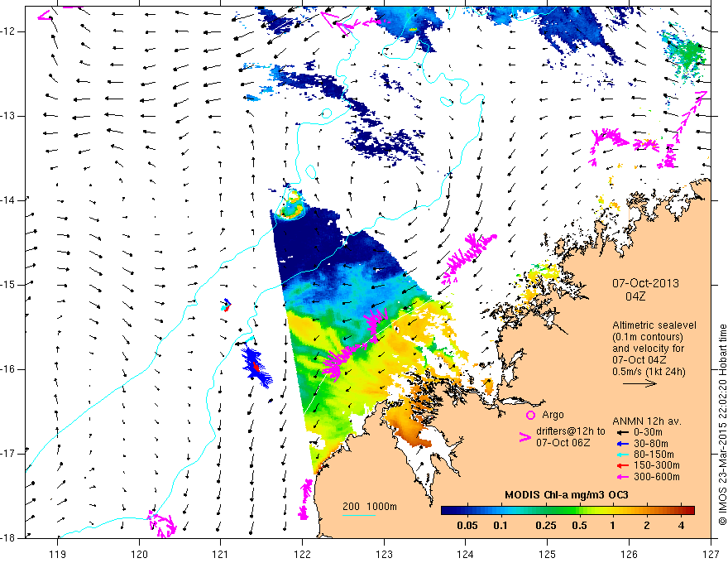Viewport: 728px width, 563px height.
Task: Click latitude axis label "-12"
Action: click(8, 31)
